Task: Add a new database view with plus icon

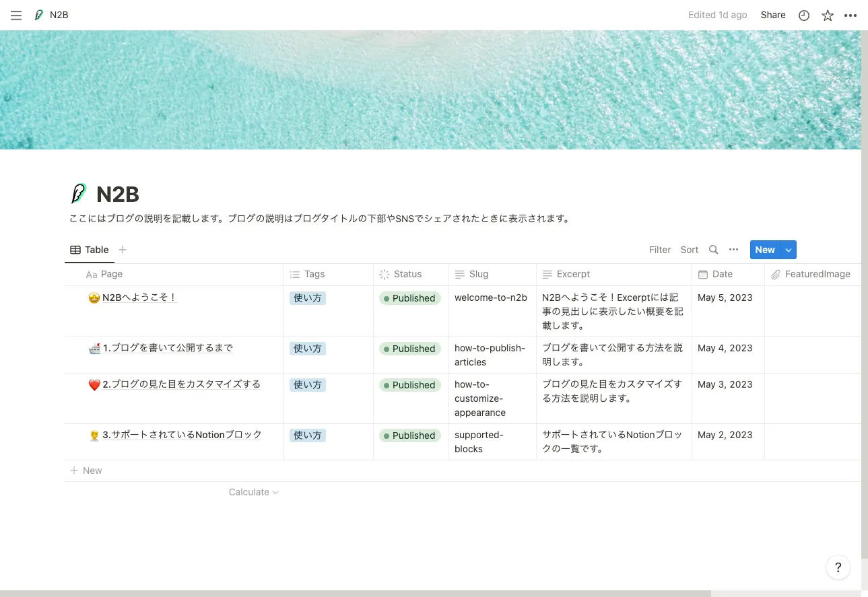Action: point(123,250)
